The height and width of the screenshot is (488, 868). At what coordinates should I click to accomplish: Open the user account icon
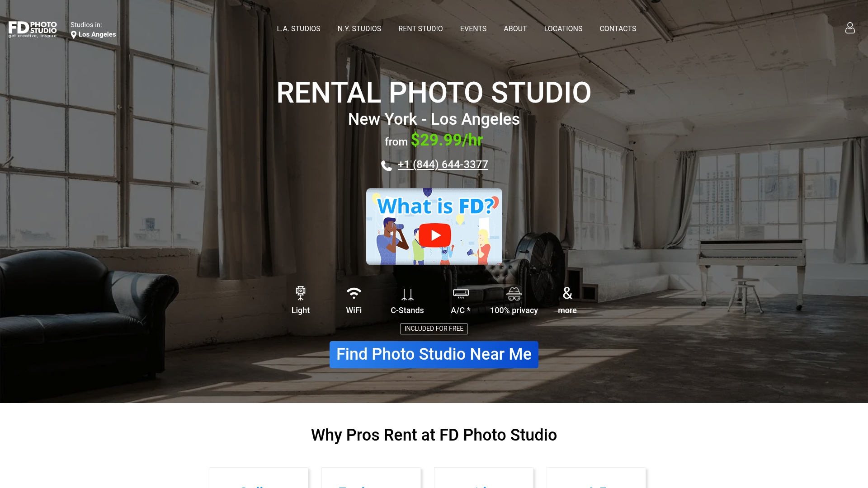[850, 28]
